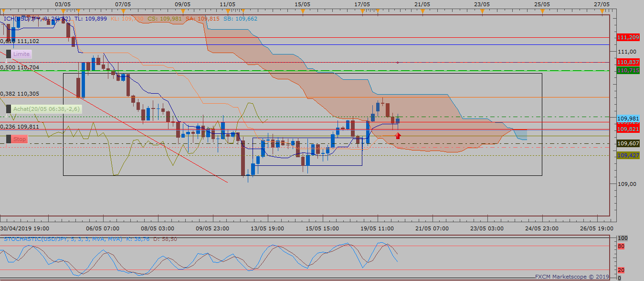Screen dimensions: 644x281
Task: Click the 109,427 olive price tag
Action: click(x=628, y=155)
